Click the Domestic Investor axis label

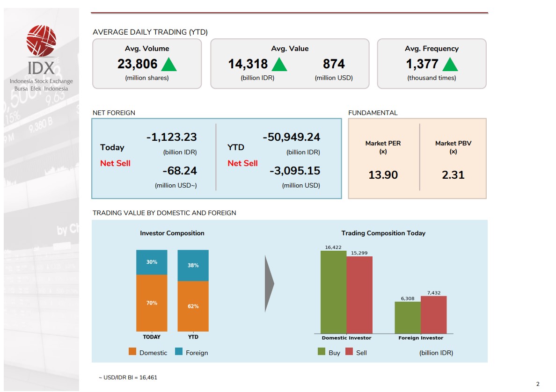[x=346, y=338]
